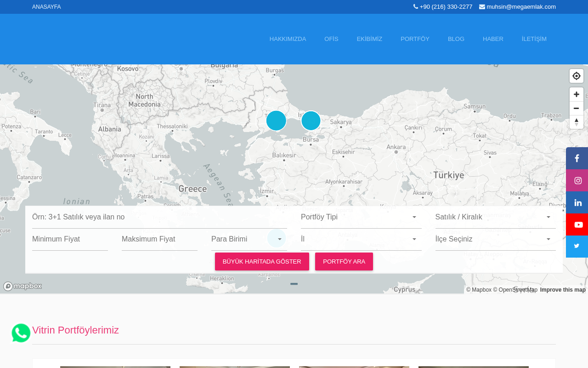Image resolution: width=588 pixels, height=368 pixels.
Task: Open the OFİS menu item
Action: (x=331, y=39)
